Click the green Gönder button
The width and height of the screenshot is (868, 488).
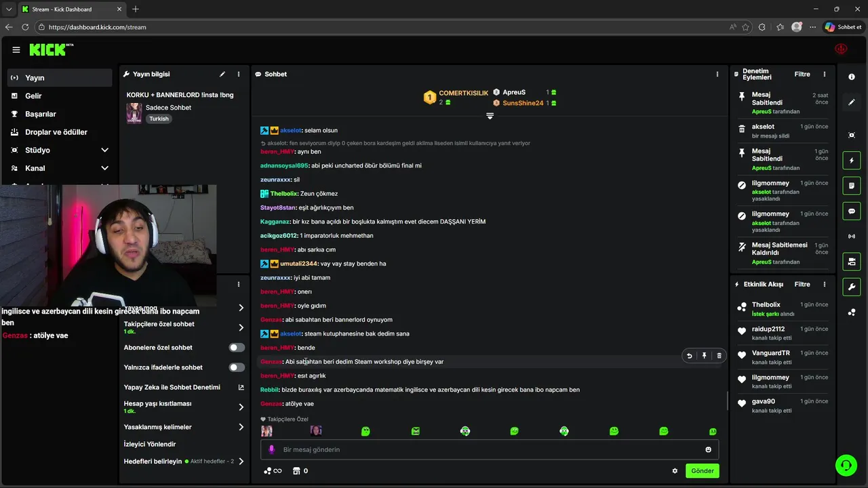coord(702,471)
